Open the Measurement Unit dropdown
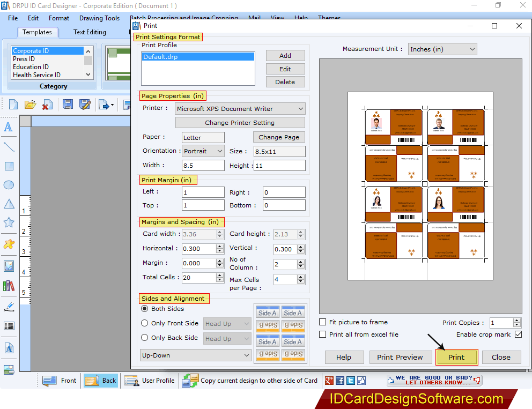Image resolution: width=532 pixels, height=409 pixels. click(472, 49)
